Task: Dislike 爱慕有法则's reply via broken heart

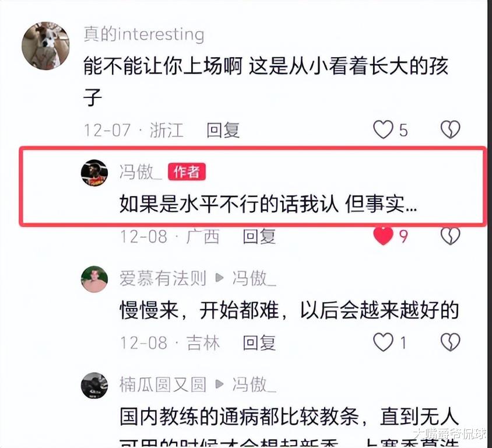Action: tap(450, 342)
